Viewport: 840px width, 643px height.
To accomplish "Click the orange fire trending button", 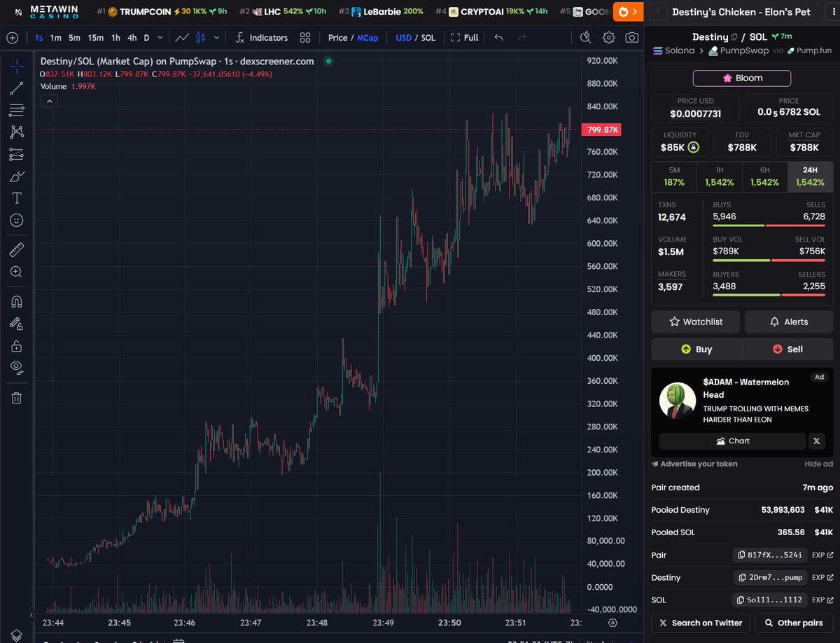I will pyautogui.click(x=627, y=12).
